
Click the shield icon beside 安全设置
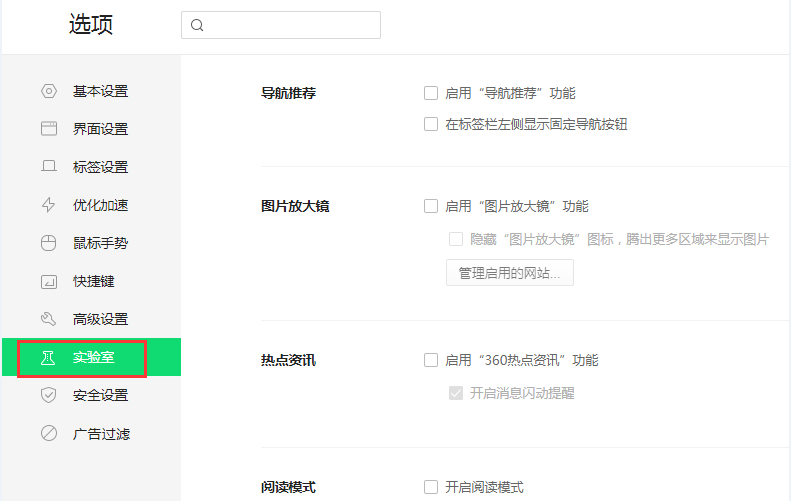48,395
